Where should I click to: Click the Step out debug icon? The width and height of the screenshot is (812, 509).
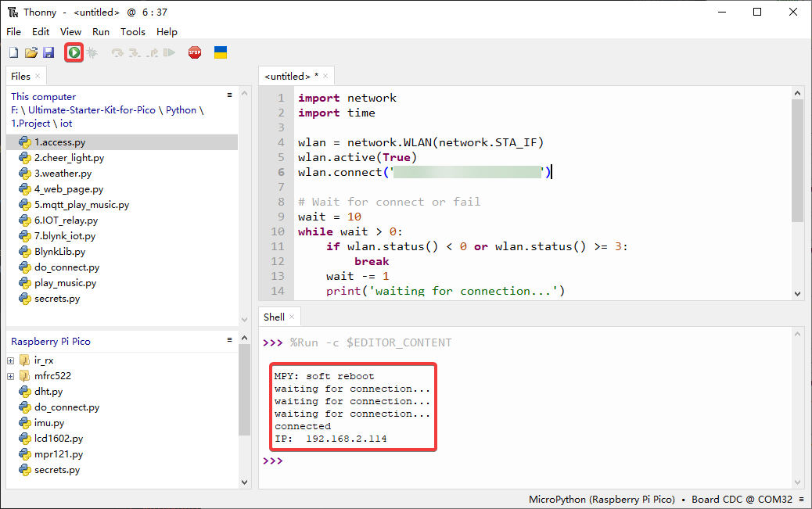pyautogui.click(x=153, y=52)
